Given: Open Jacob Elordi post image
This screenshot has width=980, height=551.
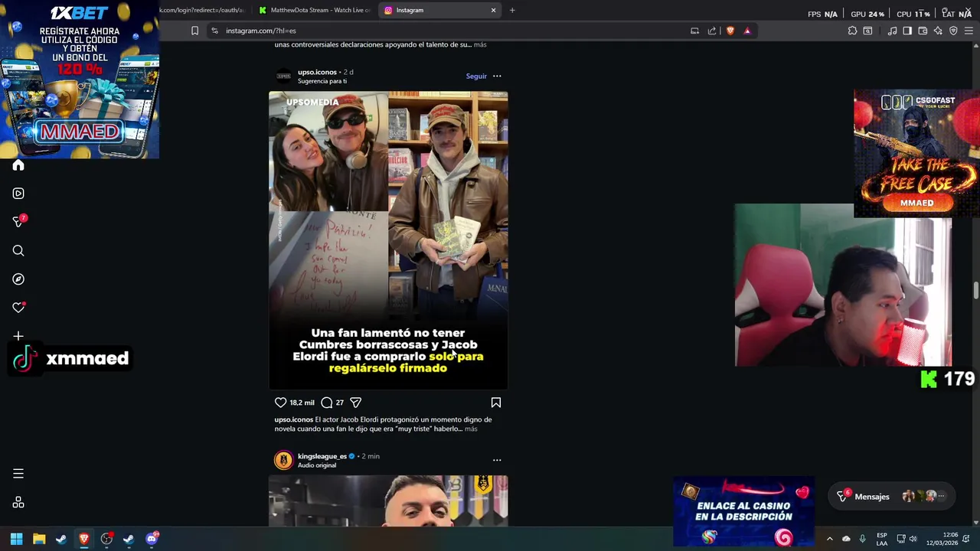Looking at the screenshot, I should (x=388, y=240).
